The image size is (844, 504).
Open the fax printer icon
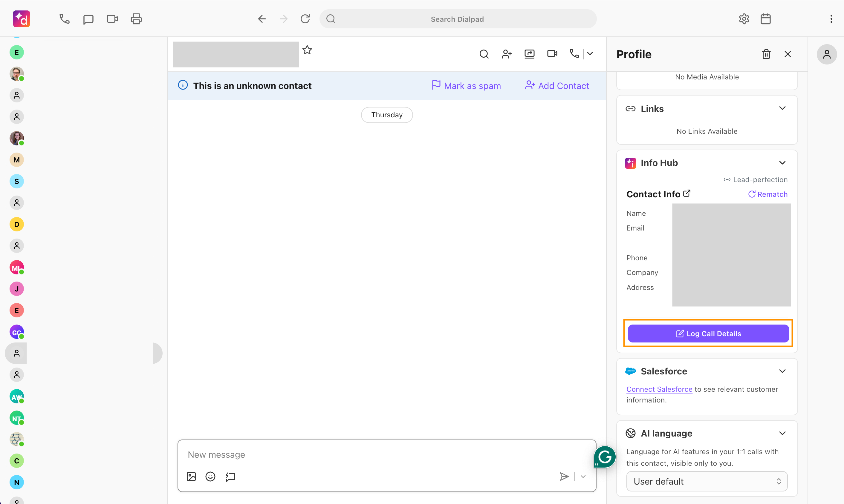136,19
